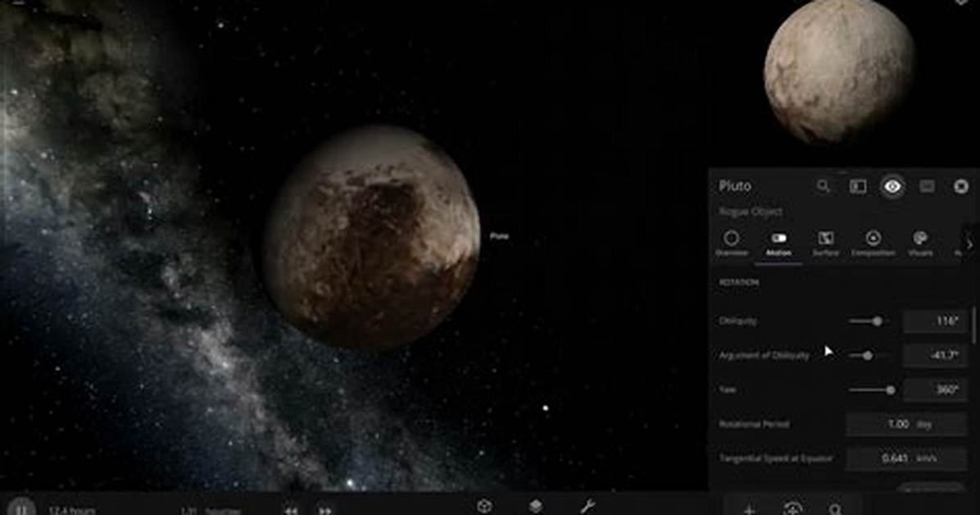Adjust the Argument of Obliquity slider handle
980x515 pixels.
click(868, 355)
